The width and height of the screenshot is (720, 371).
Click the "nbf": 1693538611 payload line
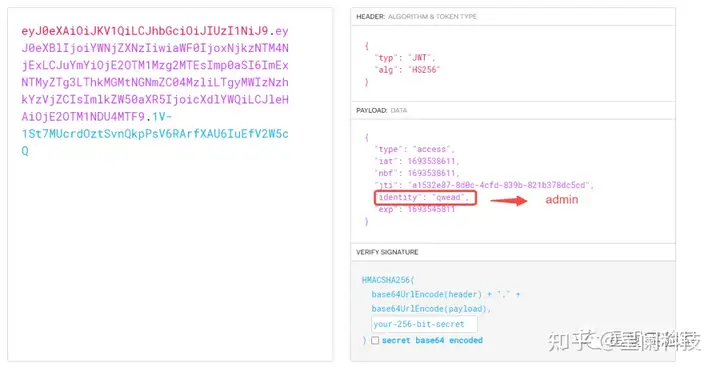(x=417, y=173)
